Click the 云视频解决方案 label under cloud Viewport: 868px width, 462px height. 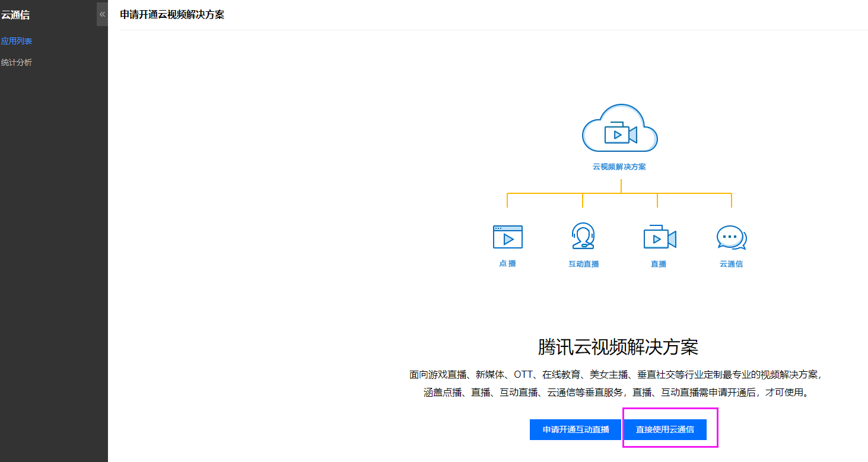coord(619,167)
